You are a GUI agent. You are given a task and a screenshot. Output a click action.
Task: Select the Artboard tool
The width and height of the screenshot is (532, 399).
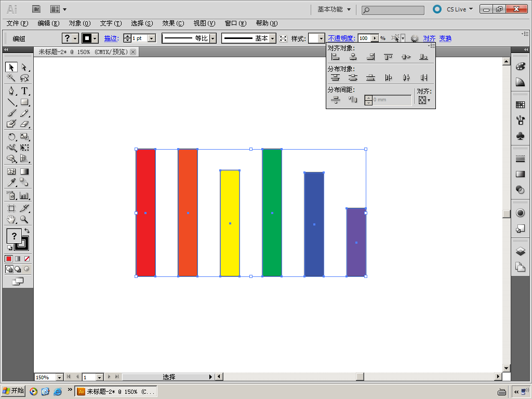11,208
